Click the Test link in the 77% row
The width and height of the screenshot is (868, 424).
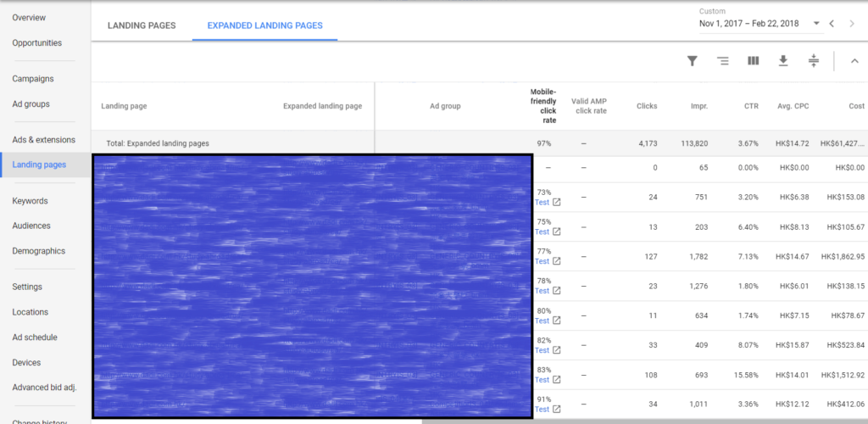[x=542, y=260]
